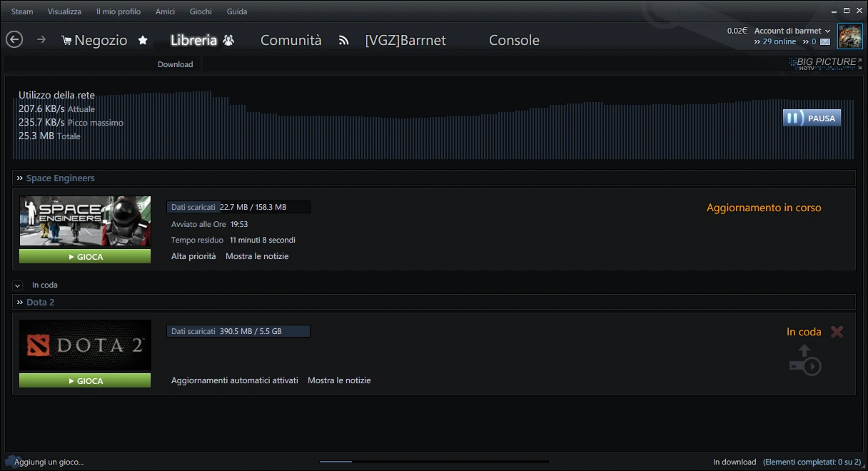
Task: Click the Dota 2 game thumbnail
Action: [85, 345]
